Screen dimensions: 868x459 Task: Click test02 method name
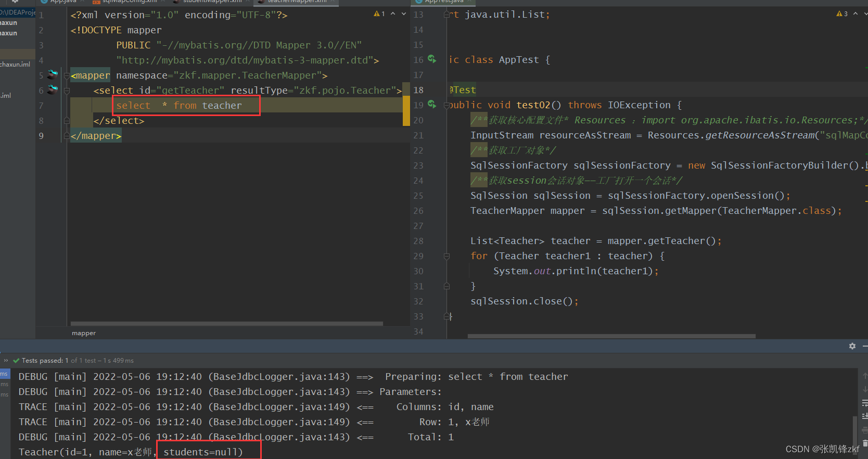click(x=533, y=105)
